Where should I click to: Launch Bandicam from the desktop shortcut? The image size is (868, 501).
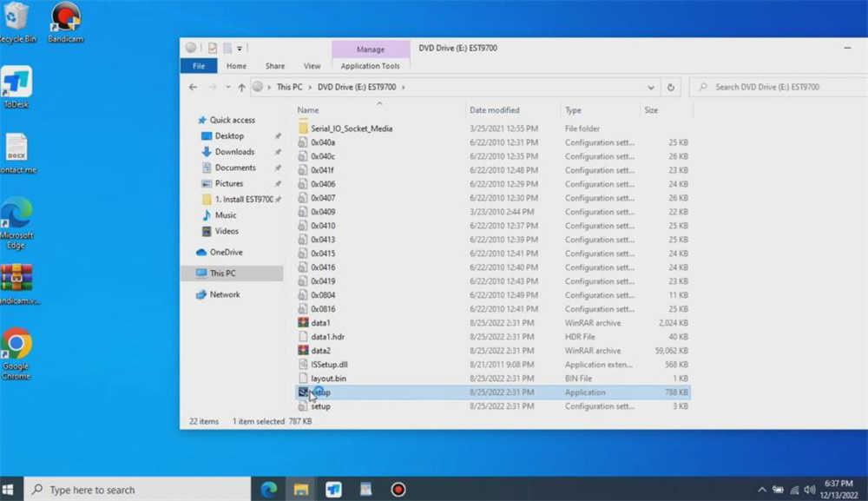(x=65, y=23)
